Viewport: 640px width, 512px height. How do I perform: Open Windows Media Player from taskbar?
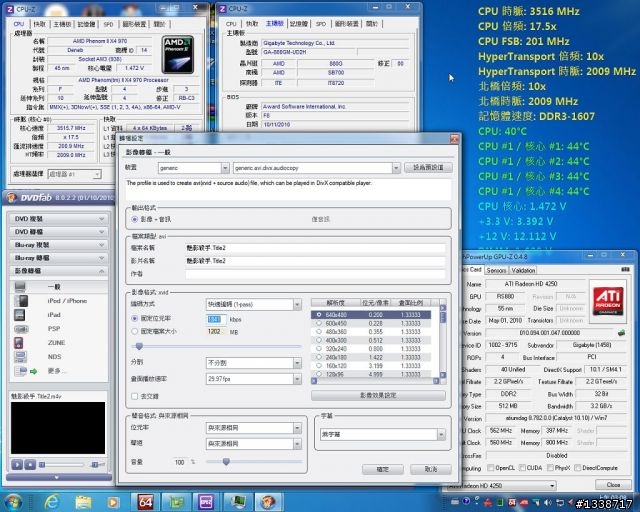coord(113,502)
